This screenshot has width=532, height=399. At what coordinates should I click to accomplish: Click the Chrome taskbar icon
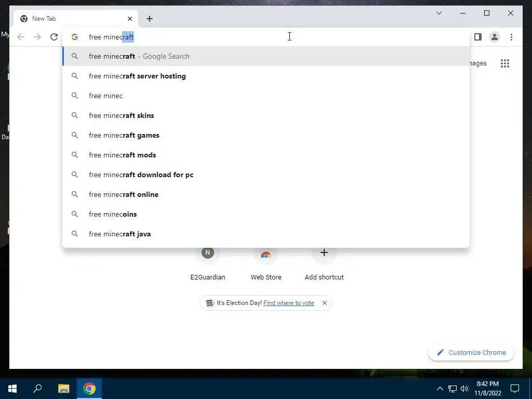(x=89, y=389)
